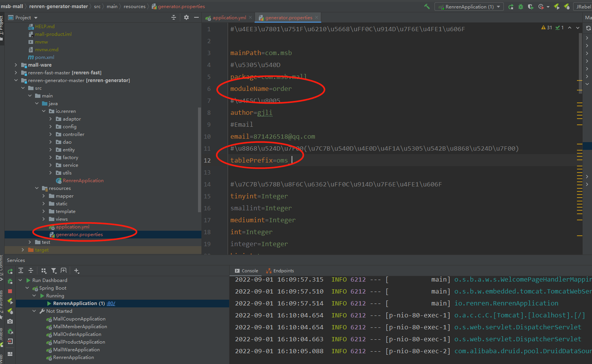Expand the controller folder
The image size is (592, 364).
(50, 134)
